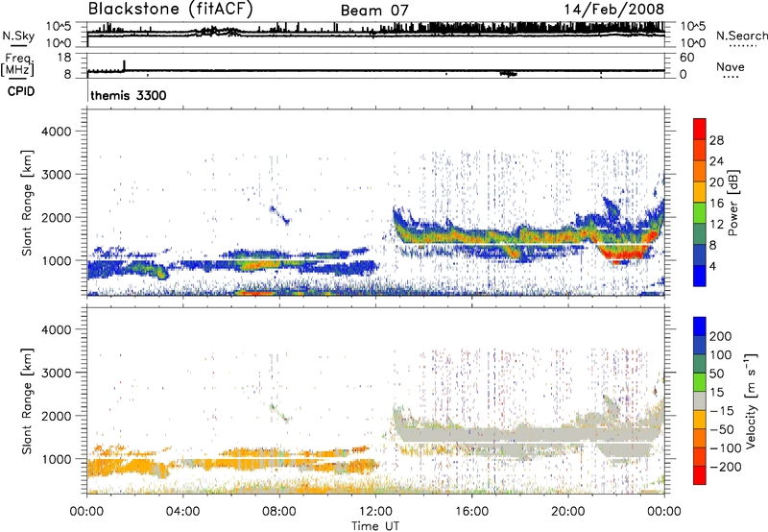Select the "themis 3300" CPID annotation

click(129, 95)
